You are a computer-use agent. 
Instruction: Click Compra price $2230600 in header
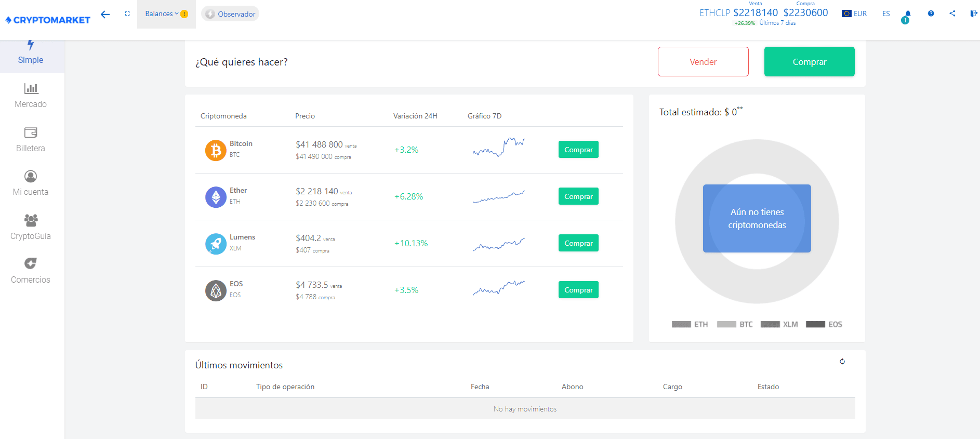tap(805, 12)
